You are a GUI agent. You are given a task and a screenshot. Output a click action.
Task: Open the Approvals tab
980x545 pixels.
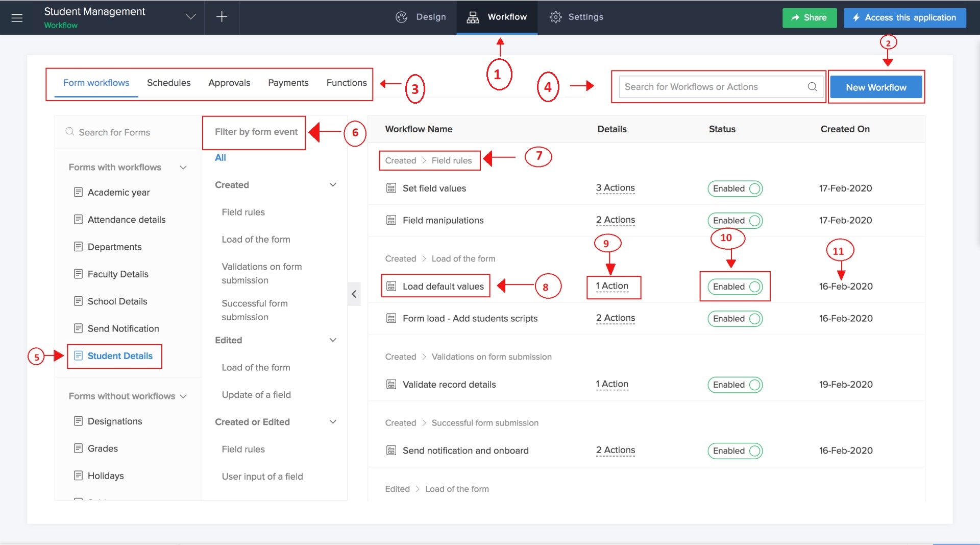[x=229, y=82]
